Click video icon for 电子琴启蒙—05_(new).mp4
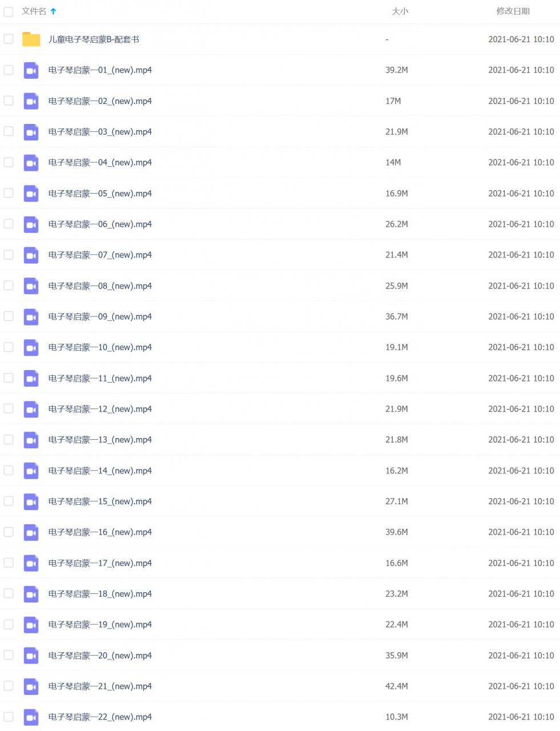Image resolution: width=560 pixels, height=731 pixels. pyautogui.click(x=31, y=194)
